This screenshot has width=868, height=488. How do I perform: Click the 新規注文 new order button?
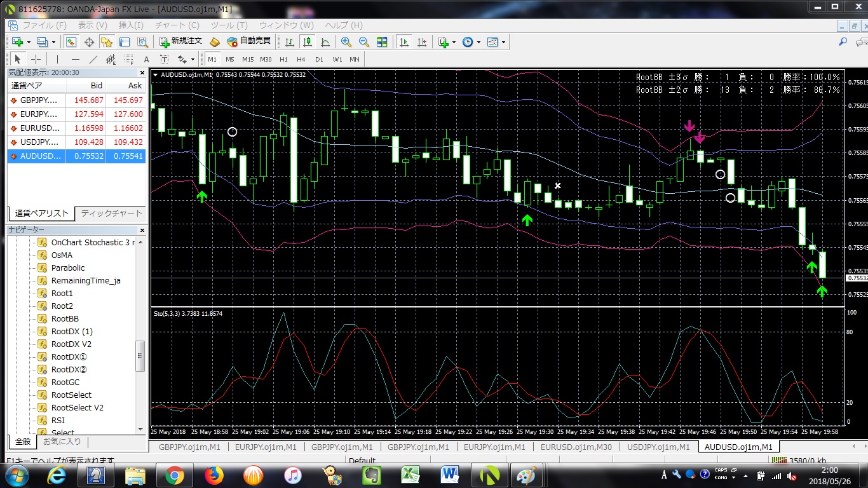coord(179,41)
